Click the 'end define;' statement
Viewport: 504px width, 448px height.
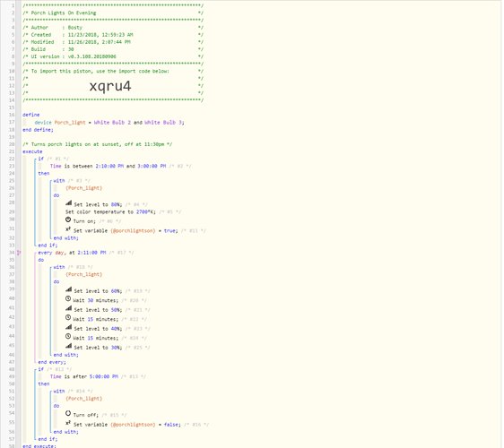(x=38, y=130)
